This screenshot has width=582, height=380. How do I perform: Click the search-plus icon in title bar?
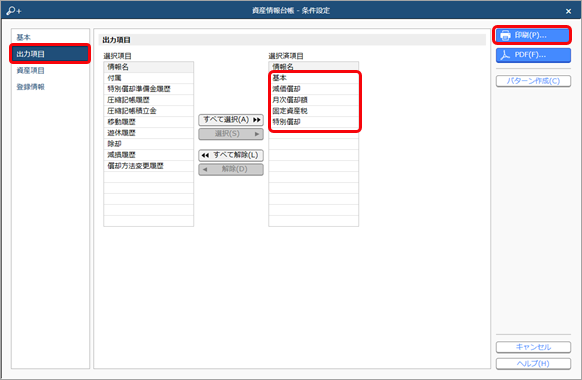[14, 10]
